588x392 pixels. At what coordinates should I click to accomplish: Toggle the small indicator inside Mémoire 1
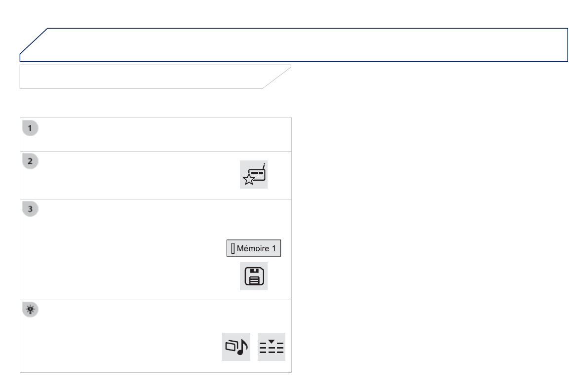coord(232,248)
